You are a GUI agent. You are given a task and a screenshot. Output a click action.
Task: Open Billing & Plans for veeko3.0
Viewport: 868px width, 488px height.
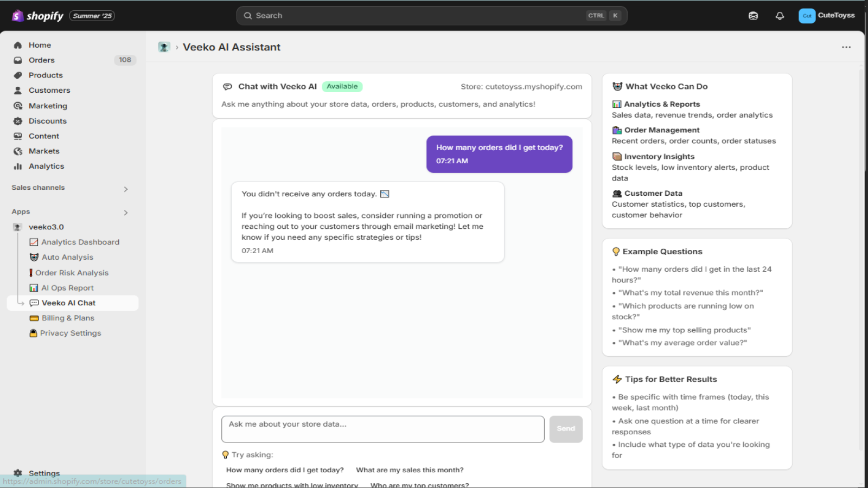(67, 318)
